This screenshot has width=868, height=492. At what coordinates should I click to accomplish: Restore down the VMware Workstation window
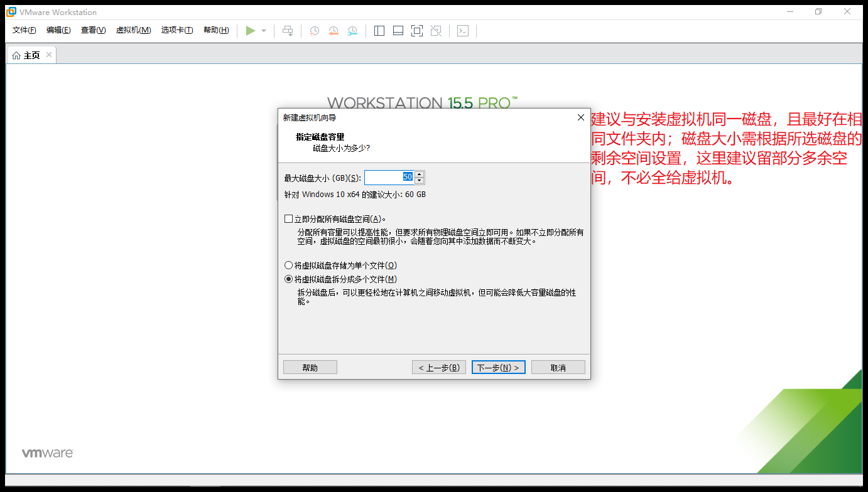818,12
